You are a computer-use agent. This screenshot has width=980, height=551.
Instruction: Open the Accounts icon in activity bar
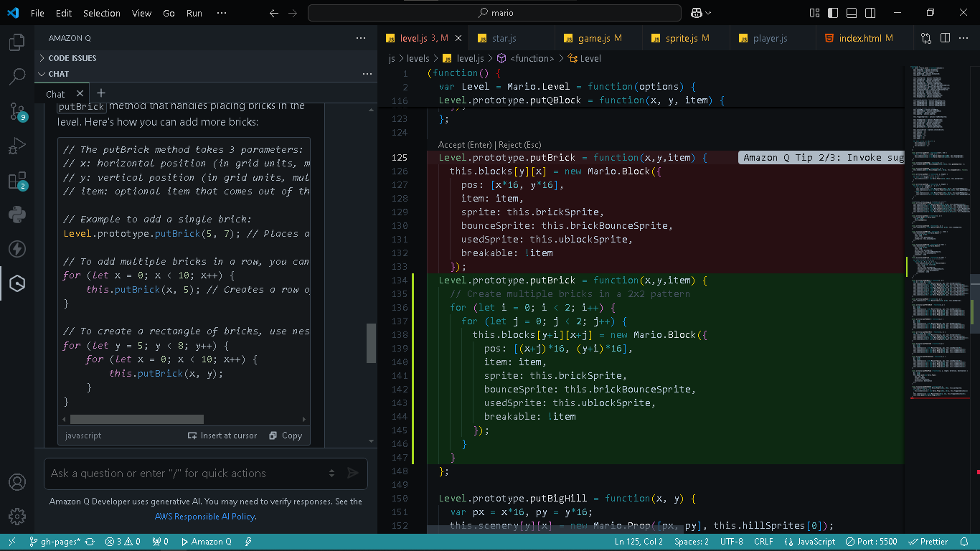(17, 482)
